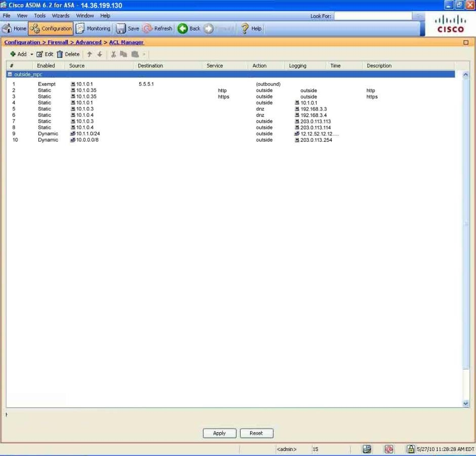This screenshot has height=456, width=476.
Task: Open the Window menu
Action: coord(85,16)
